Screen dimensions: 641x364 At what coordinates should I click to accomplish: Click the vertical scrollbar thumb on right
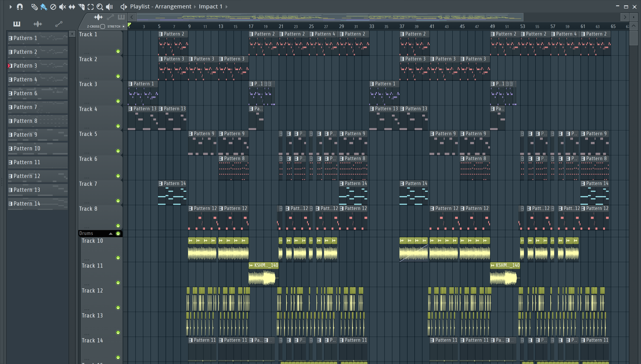[633, 38]
